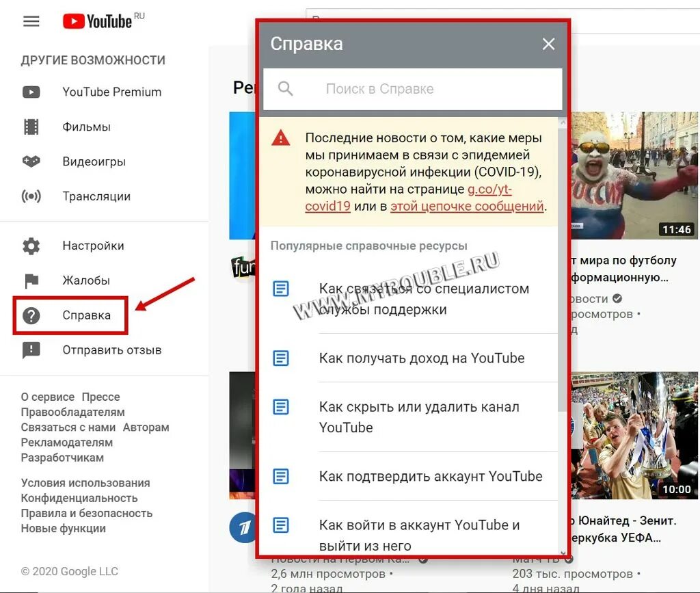700x593 pixels.
Task: Click article icon beside 'Как подтвердить аккаунт'
Action: 281,476
